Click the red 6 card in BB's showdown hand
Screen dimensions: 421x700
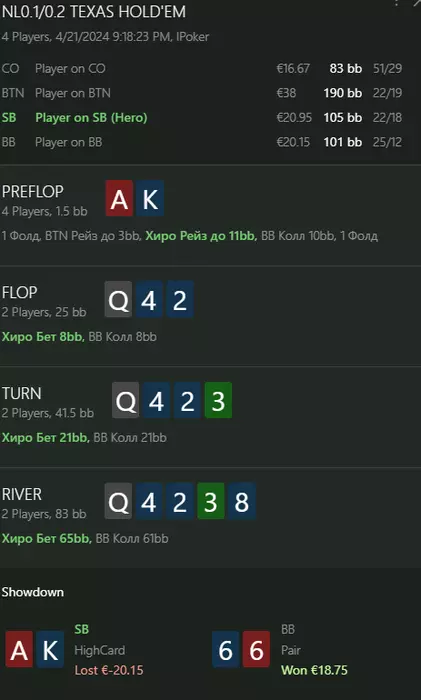click(256, 650)
